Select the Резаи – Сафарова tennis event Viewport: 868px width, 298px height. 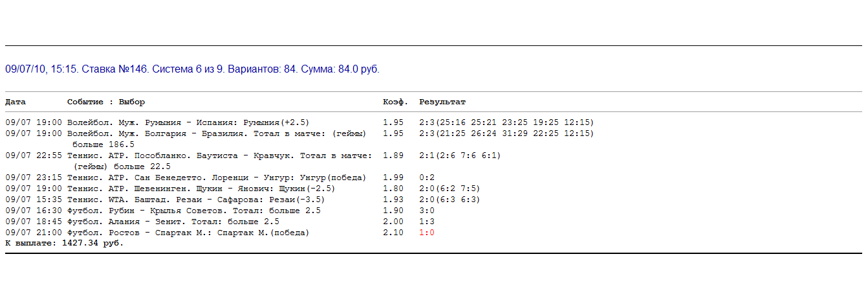point(196,200)
